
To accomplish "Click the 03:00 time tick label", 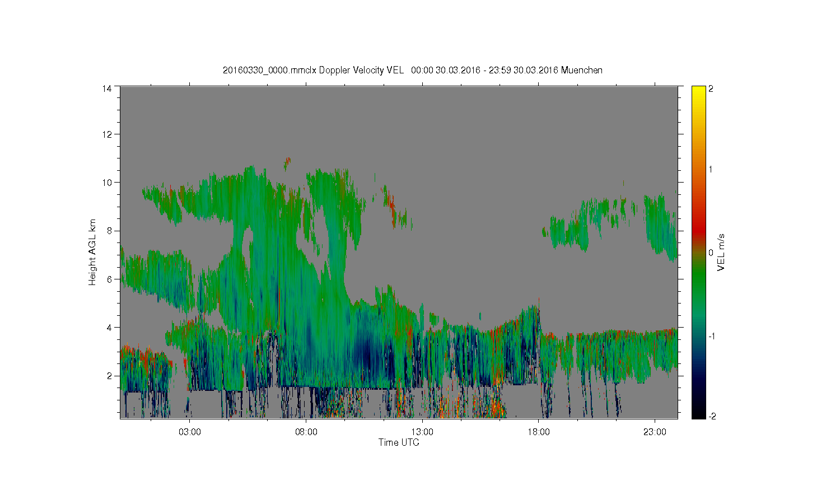I will click(x=190, y=432).
